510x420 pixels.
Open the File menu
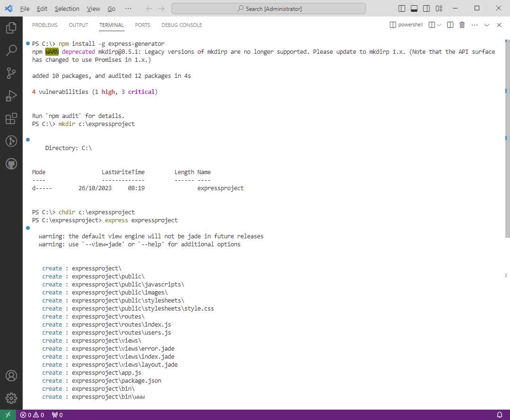point(25,9)
